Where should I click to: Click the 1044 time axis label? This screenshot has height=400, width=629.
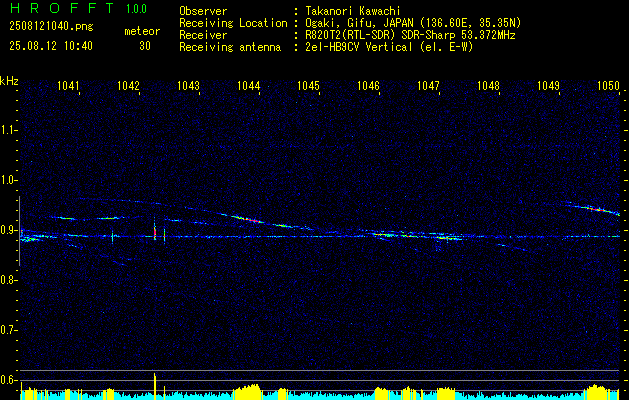pos(249,86)
